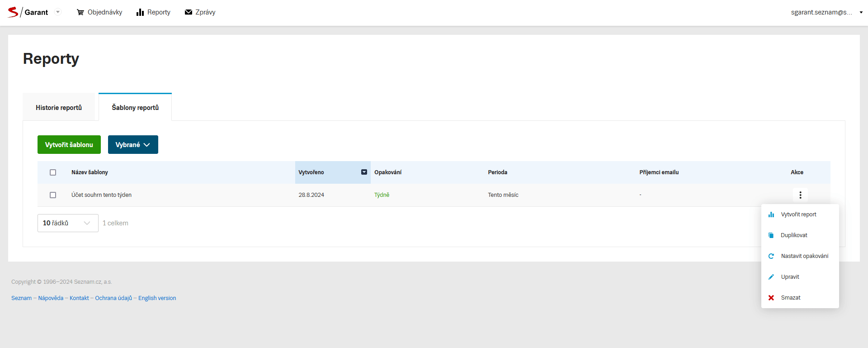Click the bar chart icon beside Vytvořit report
The width and height of the screenshot is (868, 348).
tap(771, 215)
